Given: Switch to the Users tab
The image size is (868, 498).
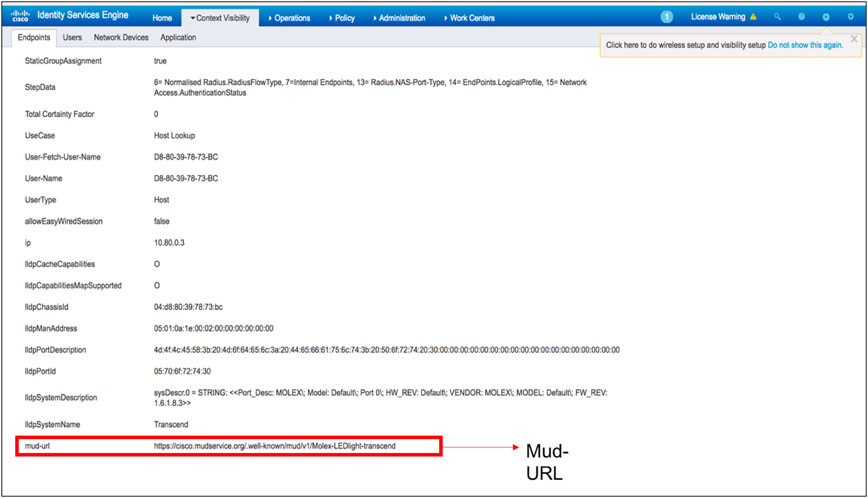Looking at the screenshot, I should [72, 38].
